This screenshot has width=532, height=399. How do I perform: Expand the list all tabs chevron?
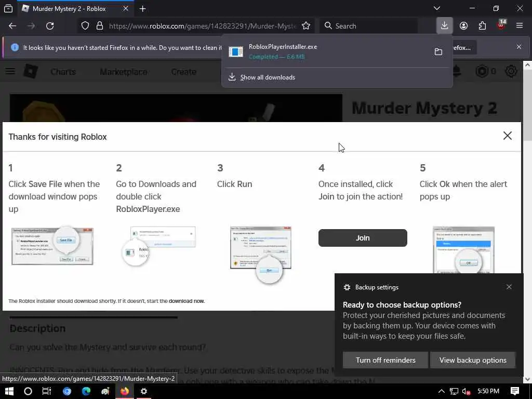[436, 8]
